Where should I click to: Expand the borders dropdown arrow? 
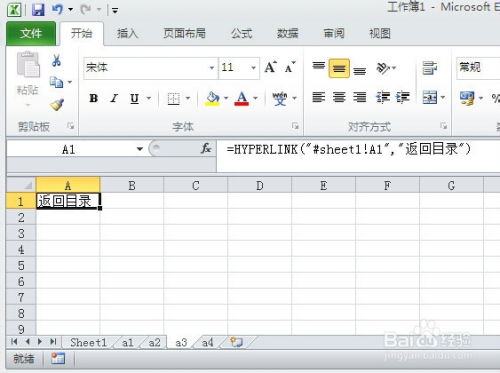(188, 98)
